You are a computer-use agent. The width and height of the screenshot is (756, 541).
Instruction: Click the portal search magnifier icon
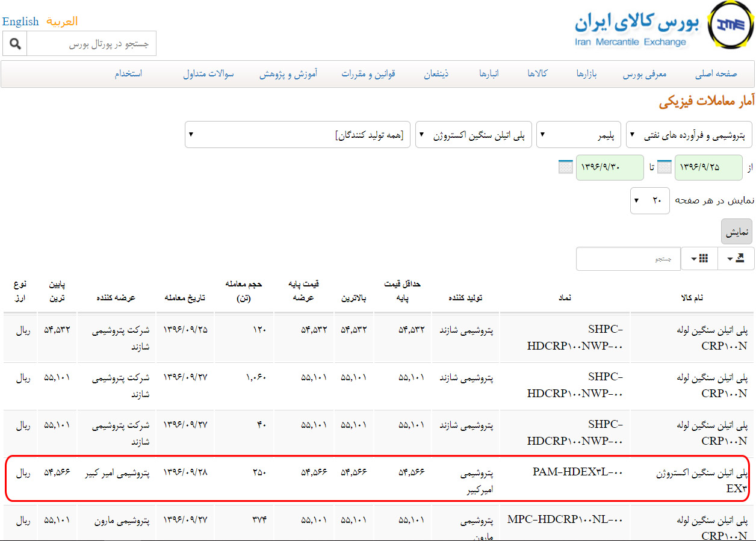click(15, 44)
